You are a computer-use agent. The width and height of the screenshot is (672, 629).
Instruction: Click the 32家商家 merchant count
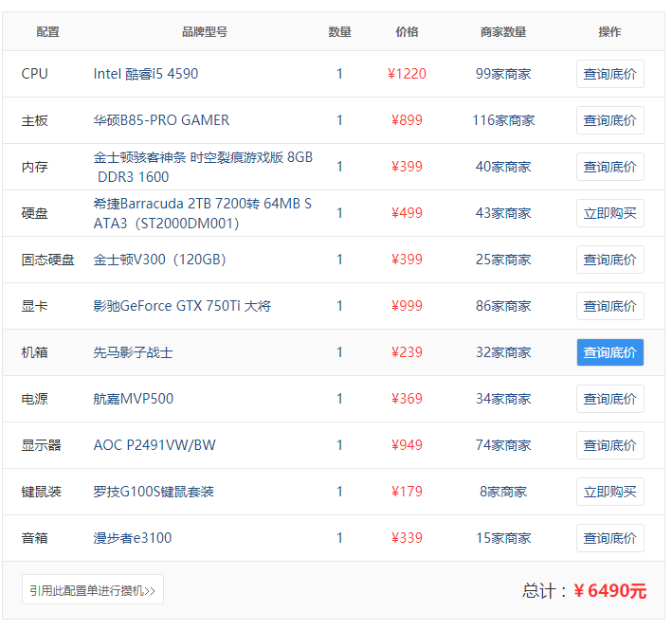click(503, 352)
